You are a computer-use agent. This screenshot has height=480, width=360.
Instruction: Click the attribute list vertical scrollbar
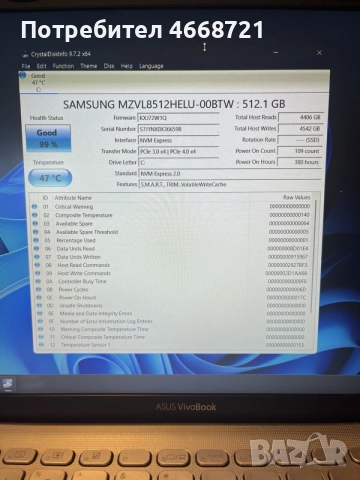tap(313, 257)
